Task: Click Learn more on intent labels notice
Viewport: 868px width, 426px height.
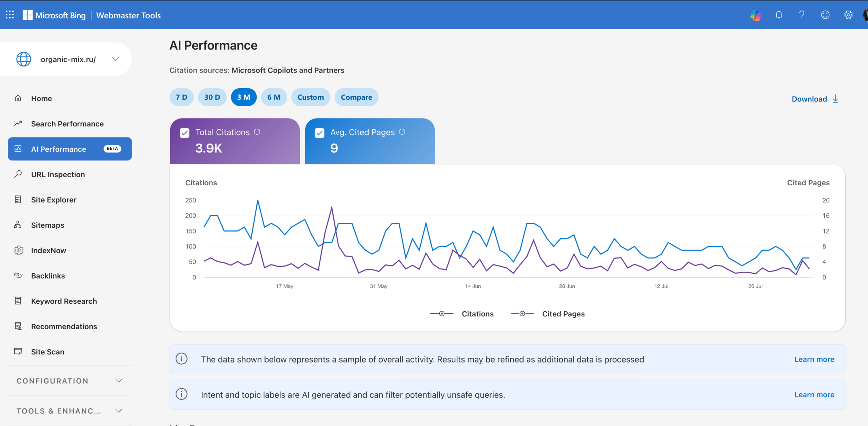Action: [x=814, y=394]
